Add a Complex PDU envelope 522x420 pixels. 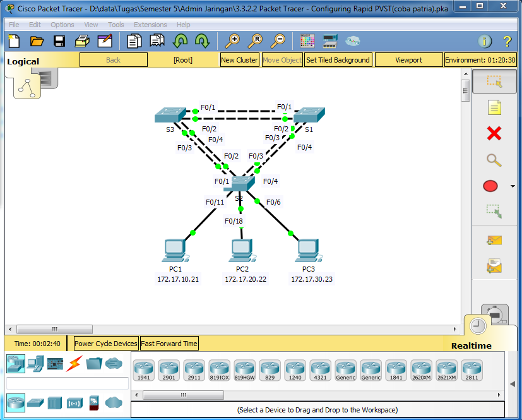494,266
